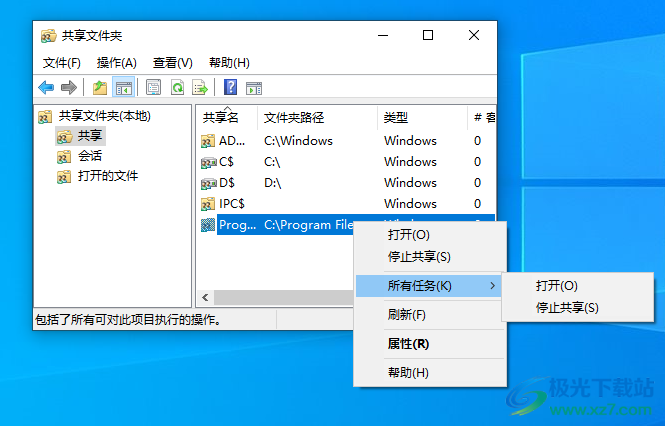665x426 pixels.
Task: Select the 会话 tree node label
Action: click(x=90, y=156)
